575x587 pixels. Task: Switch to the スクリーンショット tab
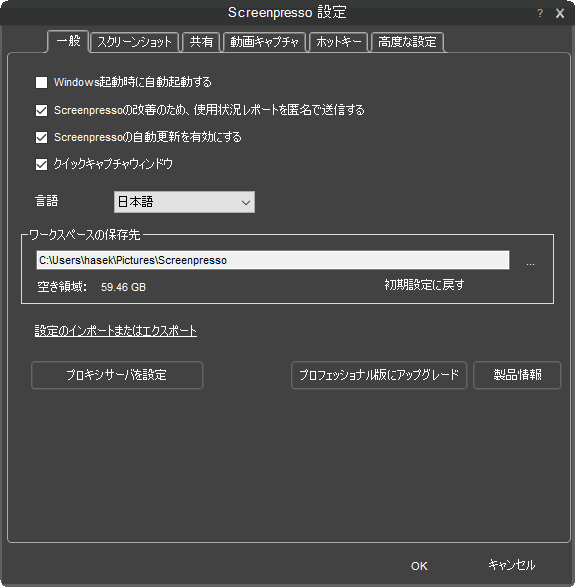click(x=134, y=42)
